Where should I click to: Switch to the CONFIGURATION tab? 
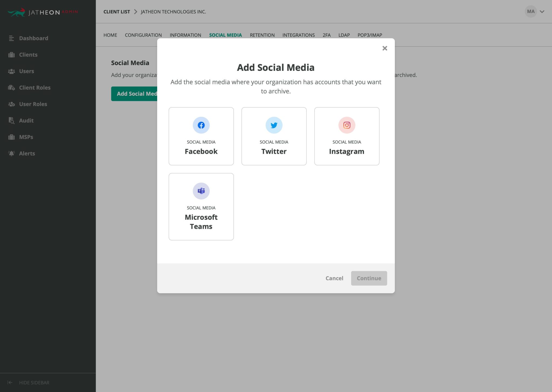click(143, 35)
